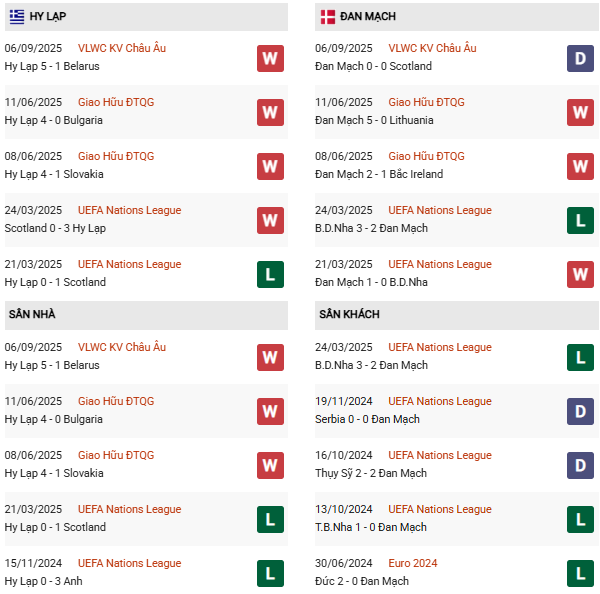Click the SÂN NHÀ section header
This screenshot has height=594, width=600.
coord(31,314)
